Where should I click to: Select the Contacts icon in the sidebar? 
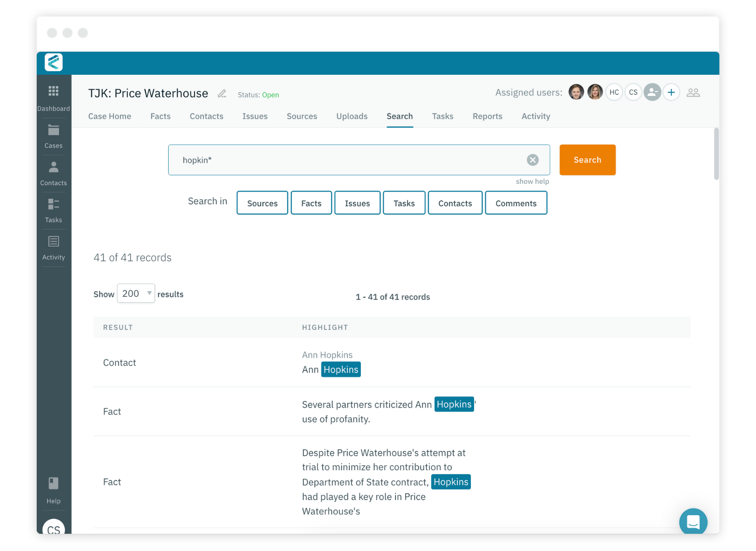(53, 171)
